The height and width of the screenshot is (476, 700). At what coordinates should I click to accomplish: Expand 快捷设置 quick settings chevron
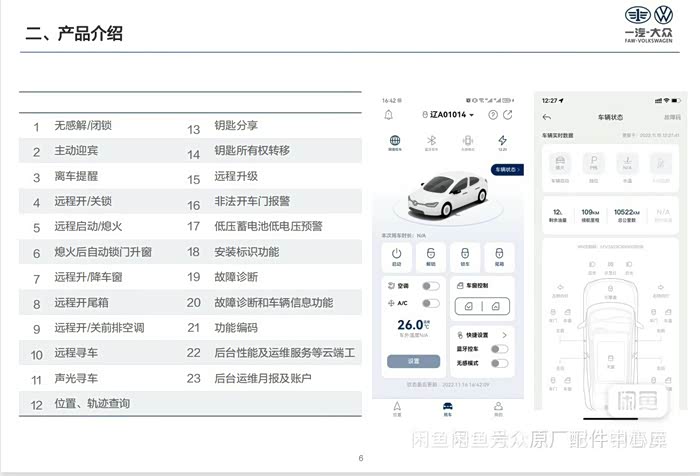click(504, 335)
